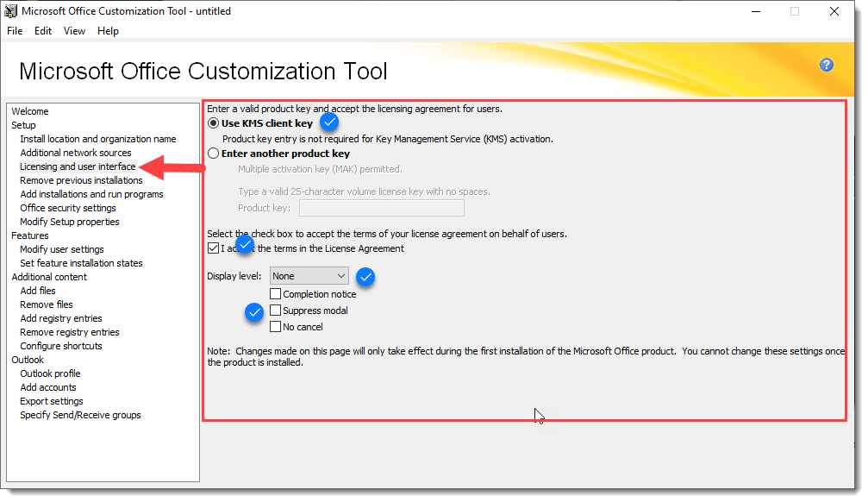868x502 pixels.
Task: Open the Add accounts page
Action: 48,387
